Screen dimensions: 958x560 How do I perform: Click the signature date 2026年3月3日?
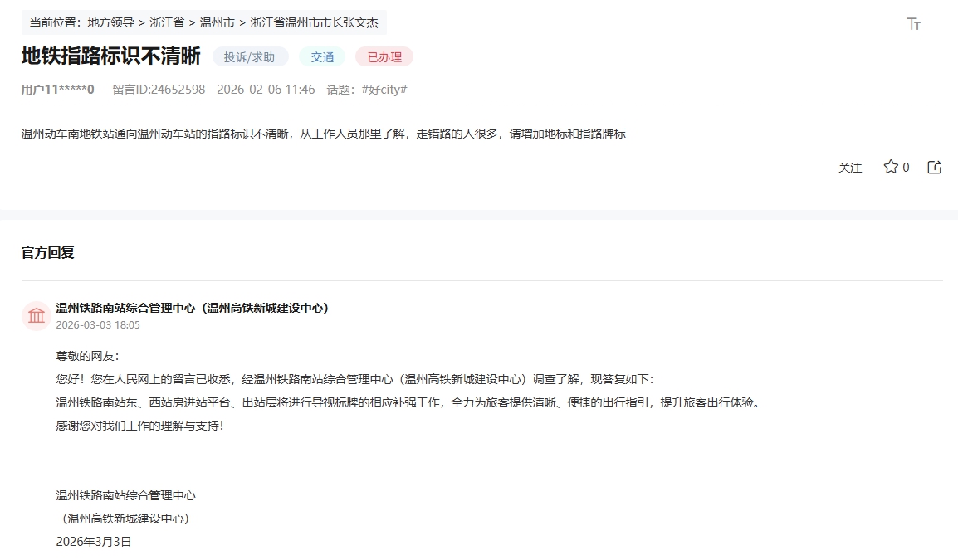(94, 542)
